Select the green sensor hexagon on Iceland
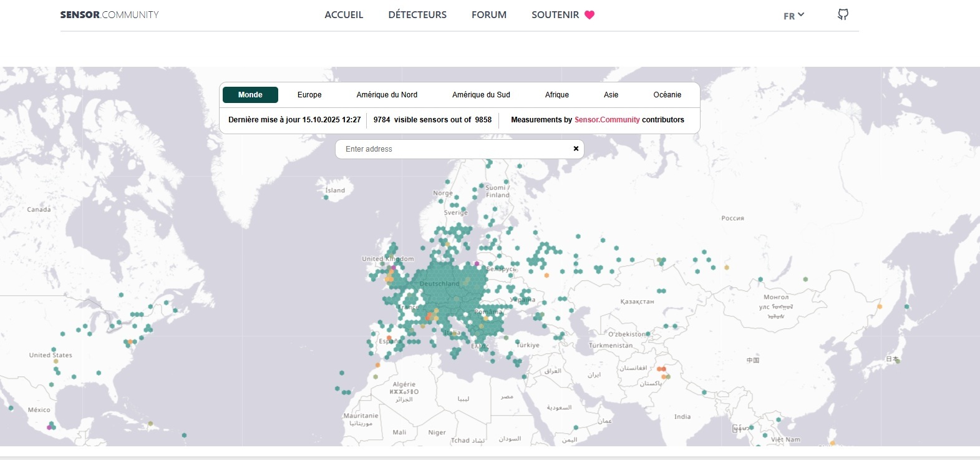980x460 pixels. [x=326, y=197]
